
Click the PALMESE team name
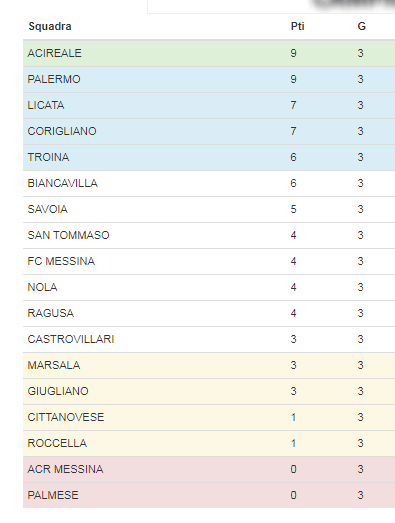click(x=53, y=496)
